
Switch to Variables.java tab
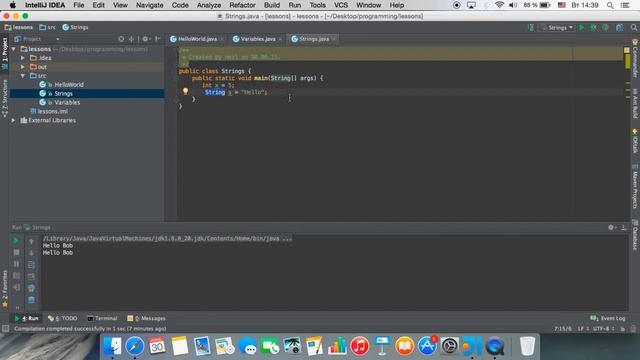(258, 39)
